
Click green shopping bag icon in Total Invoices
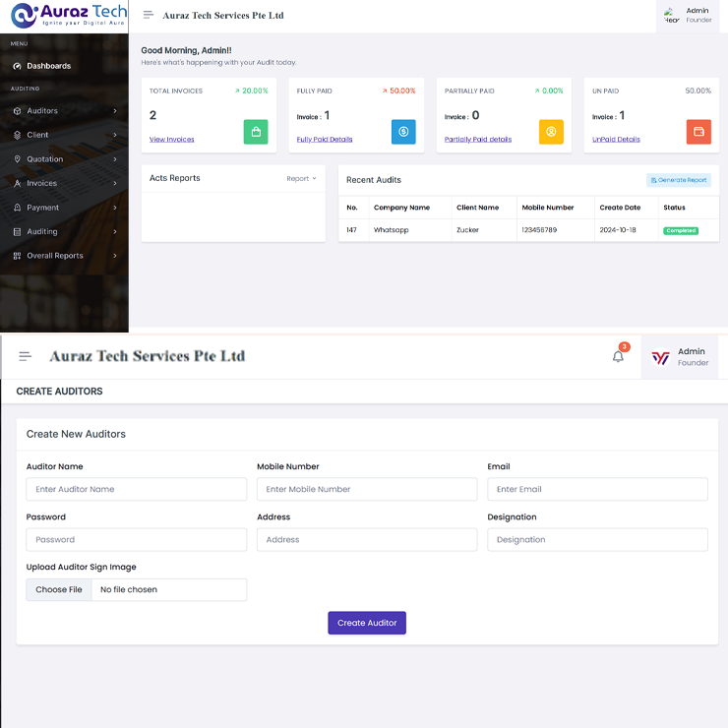[x=256, y=132]
